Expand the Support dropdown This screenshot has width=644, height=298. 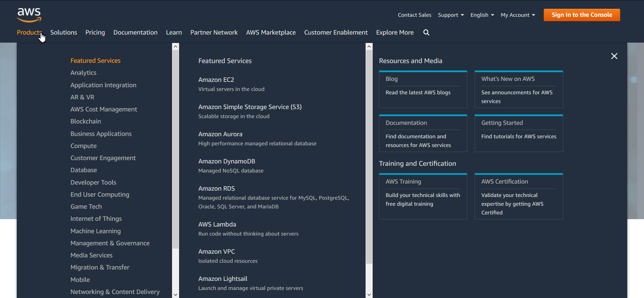tap(451, 15)
